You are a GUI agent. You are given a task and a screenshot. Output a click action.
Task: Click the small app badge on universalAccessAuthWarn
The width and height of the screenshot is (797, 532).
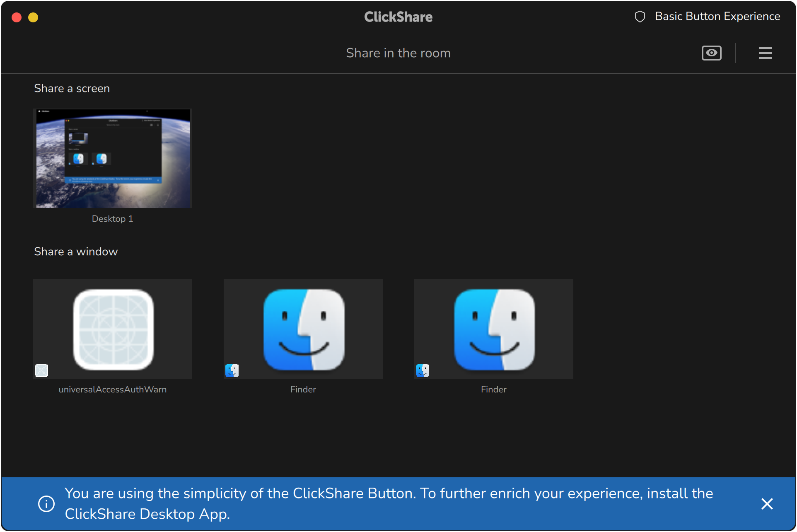pyautogui.click(x=41, y=370)
